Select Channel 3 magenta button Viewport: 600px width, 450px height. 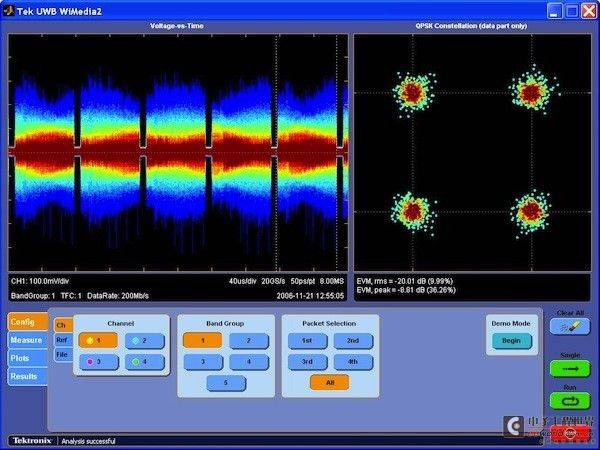coord(98,362)
